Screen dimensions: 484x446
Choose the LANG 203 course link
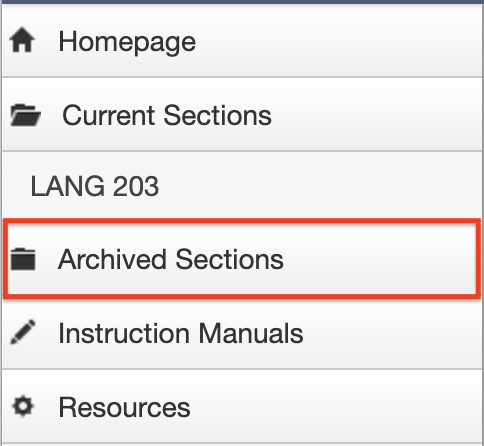pos(95,186)
